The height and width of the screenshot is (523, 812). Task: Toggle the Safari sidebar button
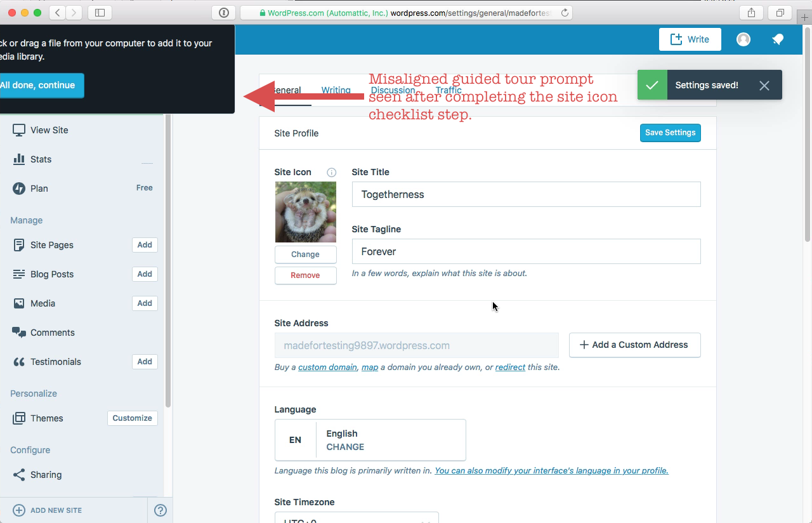coord(100,13)
